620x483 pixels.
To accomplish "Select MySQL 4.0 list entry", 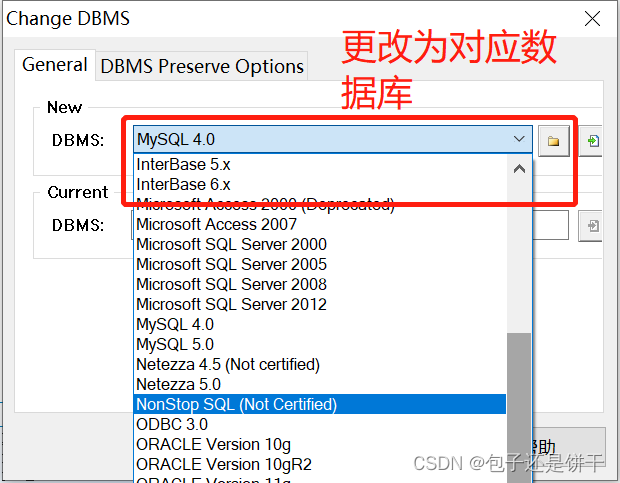I will click(319, 325).
